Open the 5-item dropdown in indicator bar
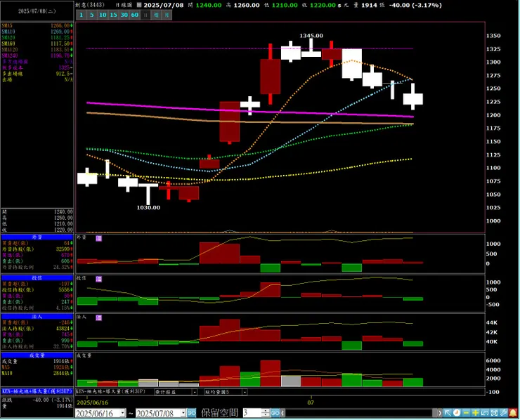The width and height of the screenshot is (520, 420). (245, 392)
